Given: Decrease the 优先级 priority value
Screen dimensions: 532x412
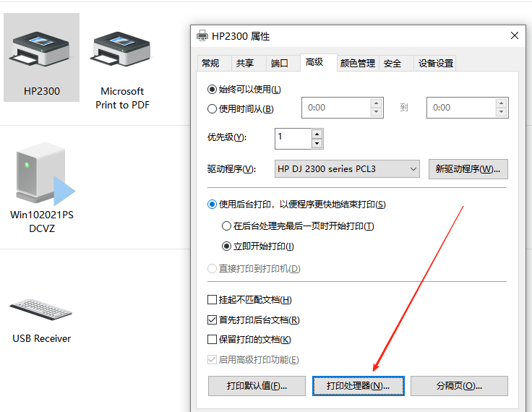Looking at the screenshot, I should (x=317, y=143).
